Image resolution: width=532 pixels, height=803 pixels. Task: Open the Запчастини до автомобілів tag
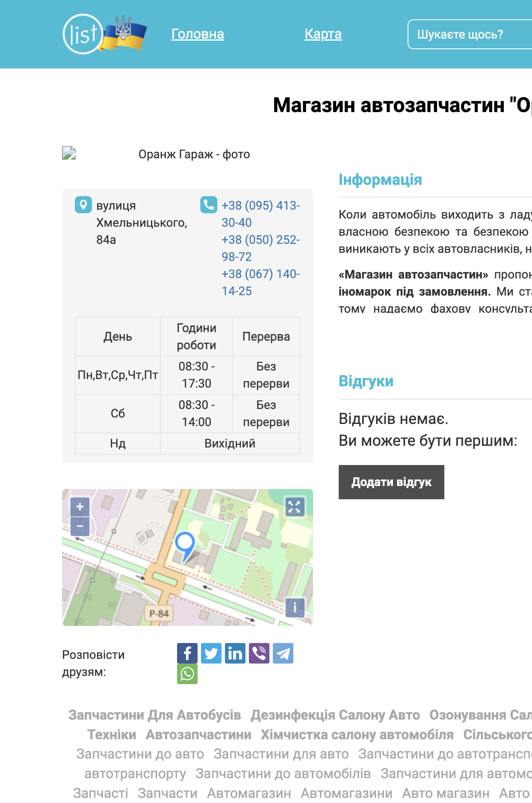(283, 773)
